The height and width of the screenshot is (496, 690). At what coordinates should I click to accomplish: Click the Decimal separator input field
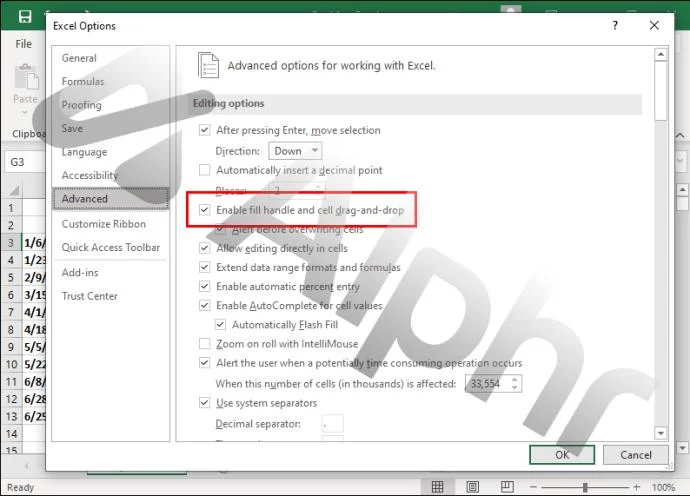[333, 424]
